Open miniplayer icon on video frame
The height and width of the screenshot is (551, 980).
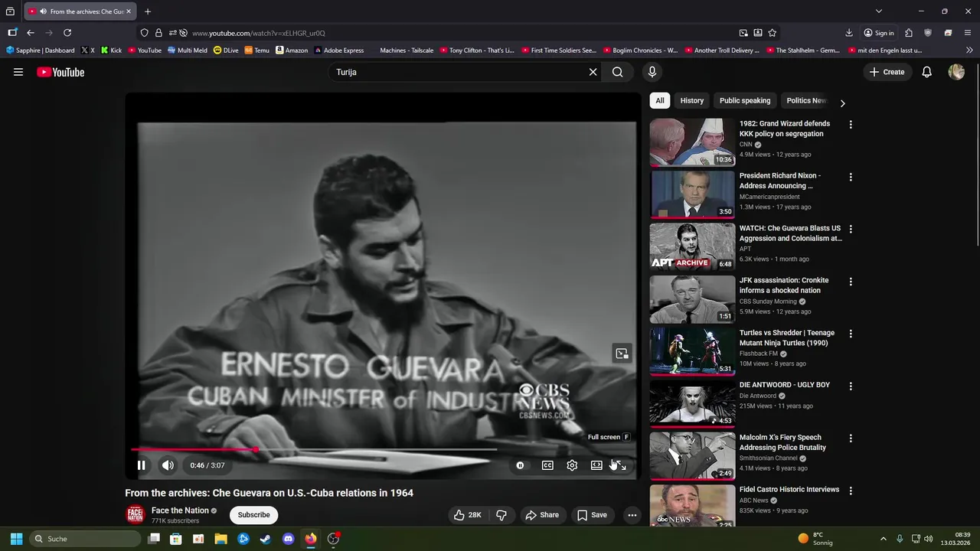(622, 354)
